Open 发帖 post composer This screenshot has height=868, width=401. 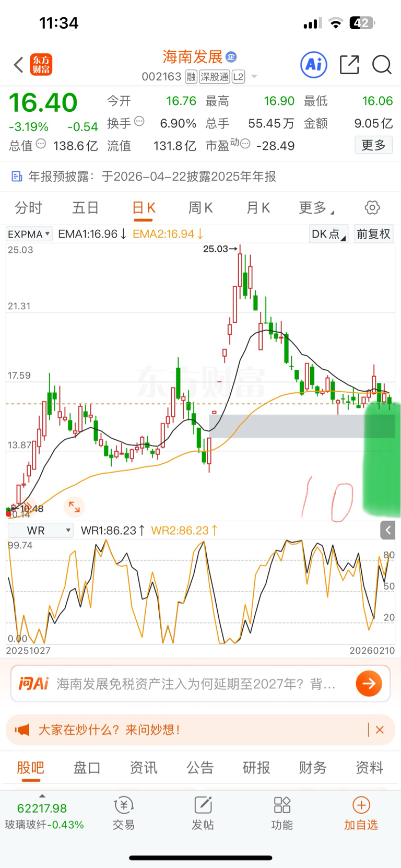coord(203,814)
